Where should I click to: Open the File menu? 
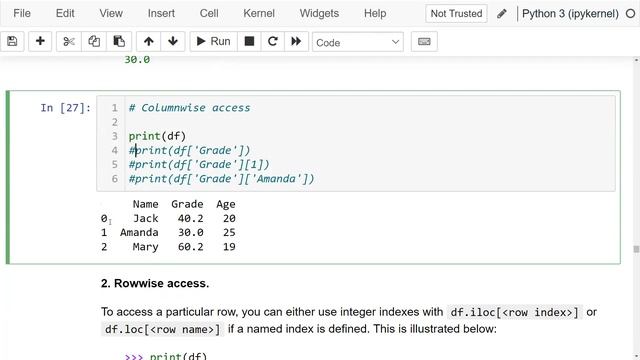22,13
